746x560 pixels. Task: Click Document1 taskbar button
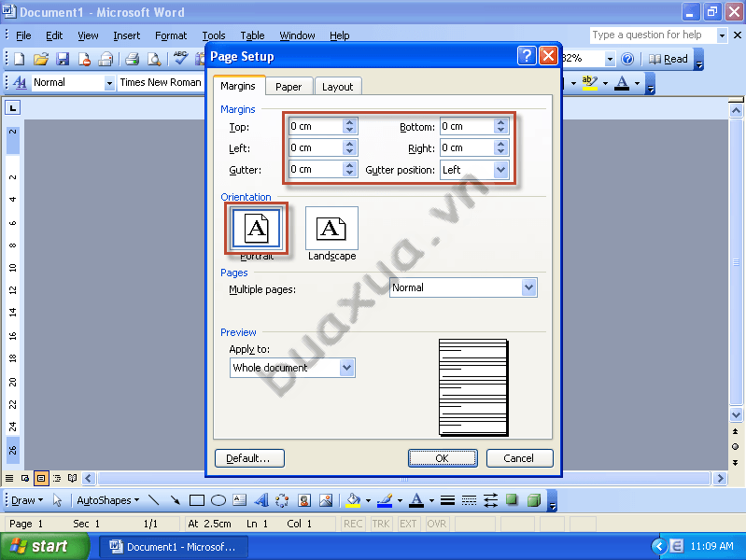pos(173,547)
